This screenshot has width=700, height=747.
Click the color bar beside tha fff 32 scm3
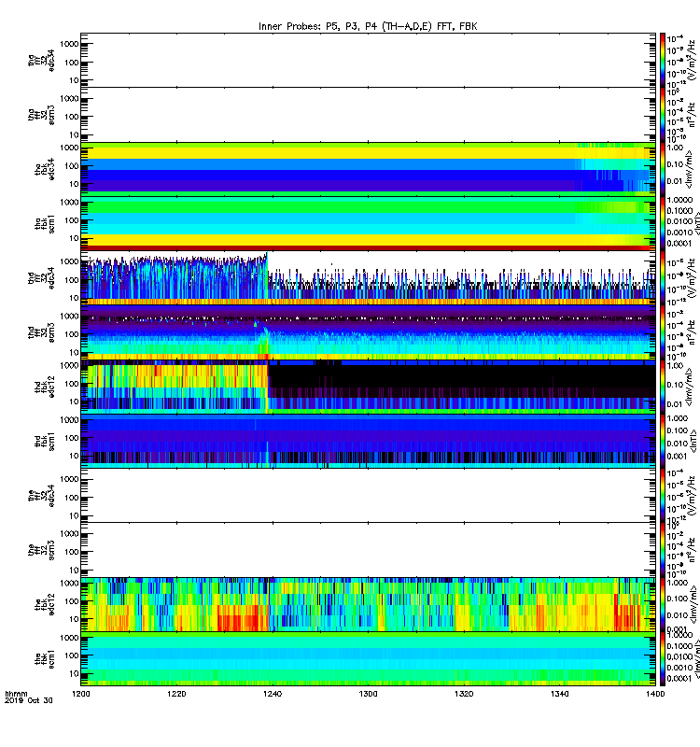[663, 115]
